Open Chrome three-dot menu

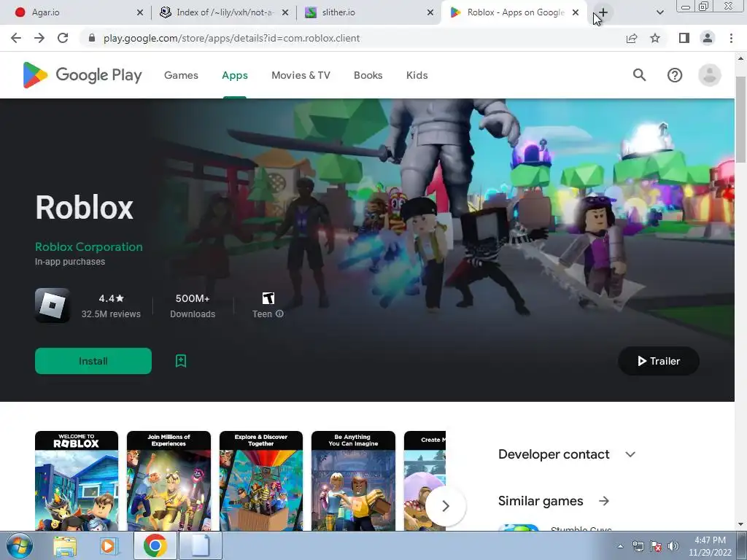[731, 38]
